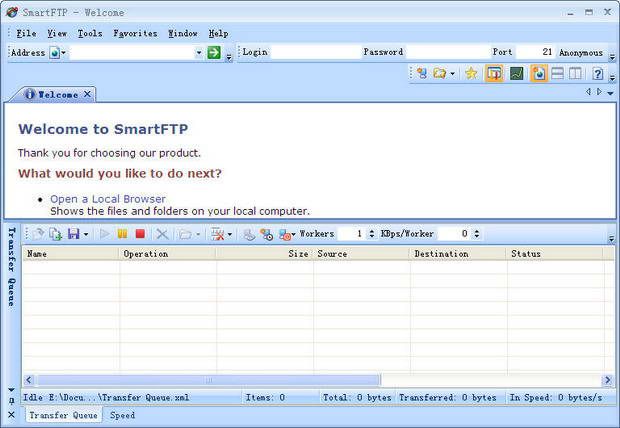Click the gray queue icon left of the clock icon
620x428 pixels.
(x=249, y=234)
